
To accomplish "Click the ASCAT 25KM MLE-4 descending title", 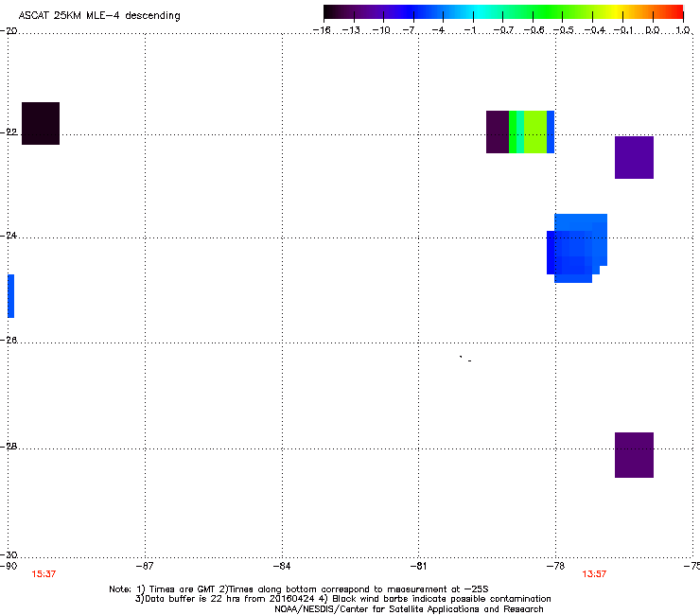I will coord(99,16).
